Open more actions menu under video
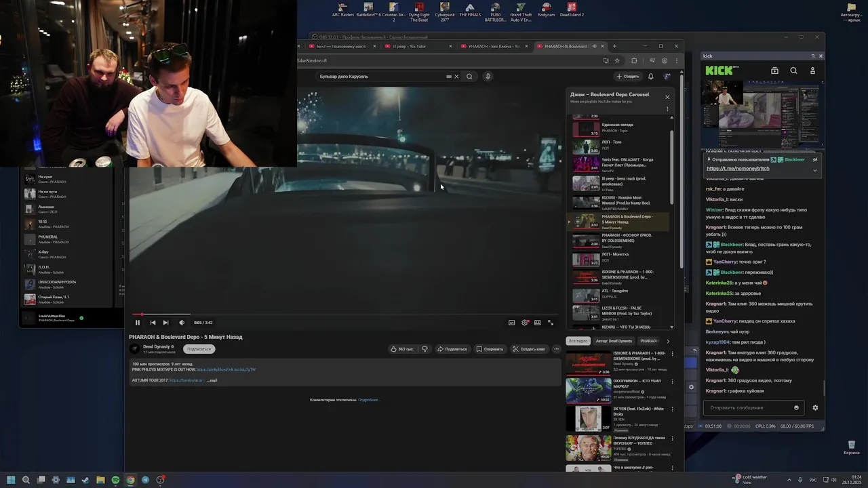This screenshot has height=488, width=868. click(557, 349)
